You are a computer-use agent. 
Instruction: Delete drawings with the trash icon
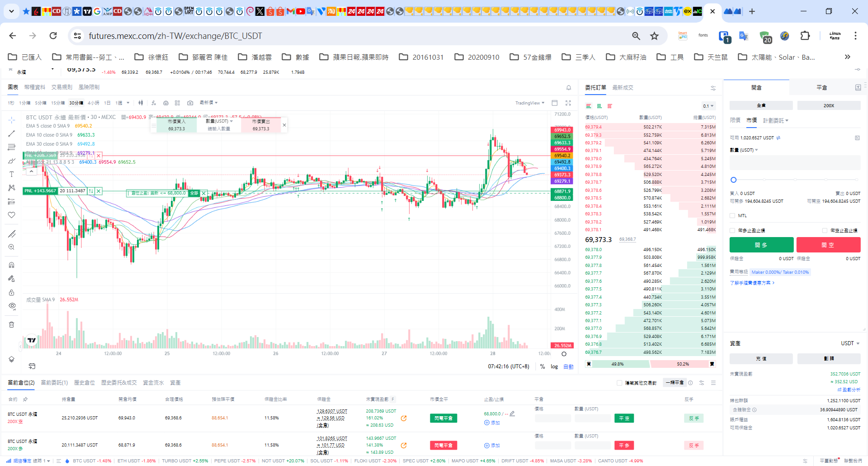tap(12, 324)
